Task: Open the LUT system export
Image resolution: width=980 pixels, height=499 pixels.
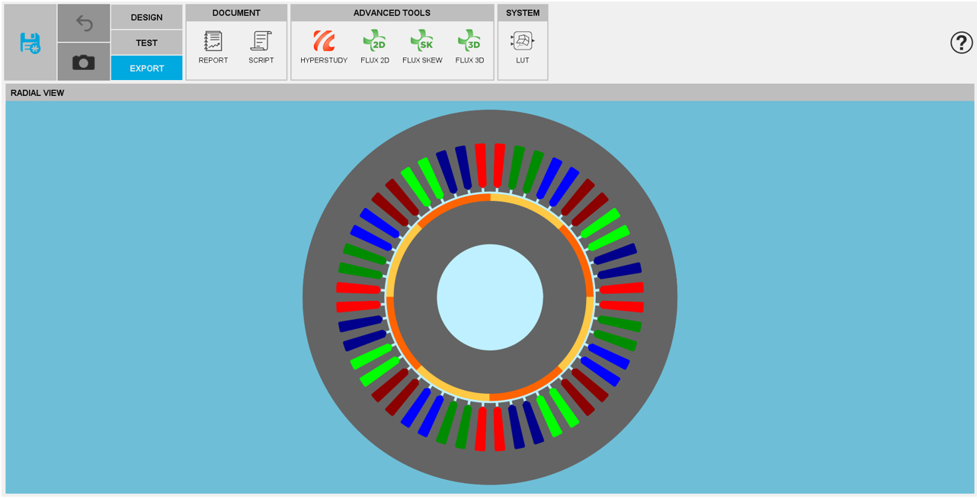Action: [523, 47]
